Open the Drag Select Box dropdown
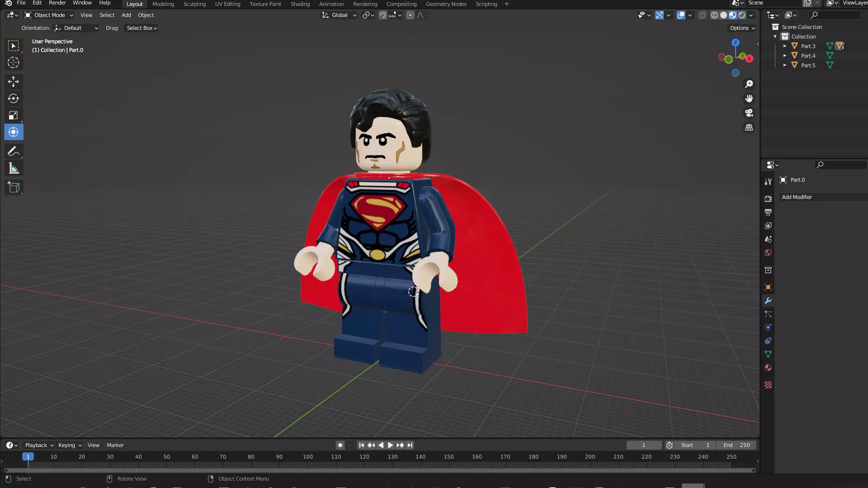 click(142, 28)
